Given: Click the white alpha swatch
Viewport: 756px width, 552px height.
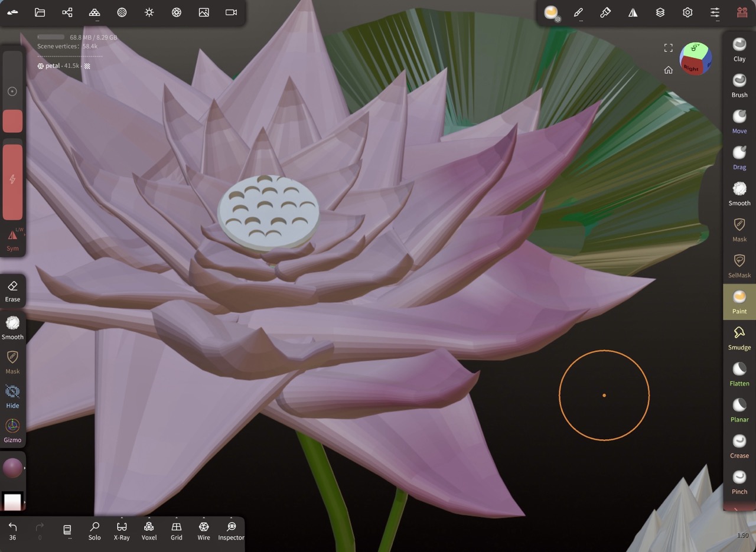Looking at the screenshot, I should click(x=12, y=502).
